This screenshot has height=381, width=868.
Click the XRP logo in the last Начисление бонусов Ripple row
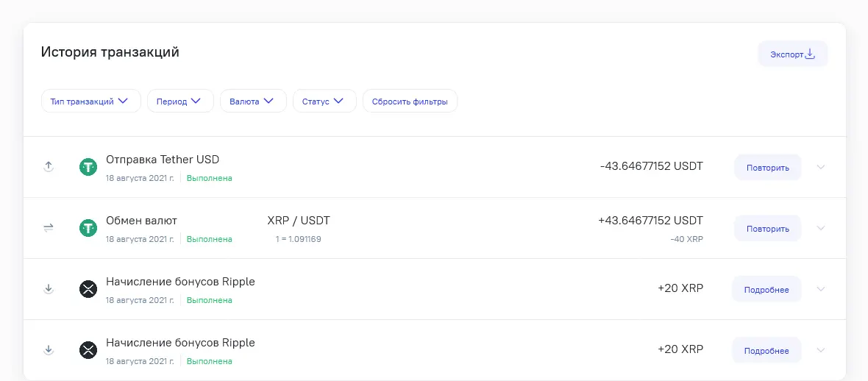pyautogui.click(x=88, y=349)
